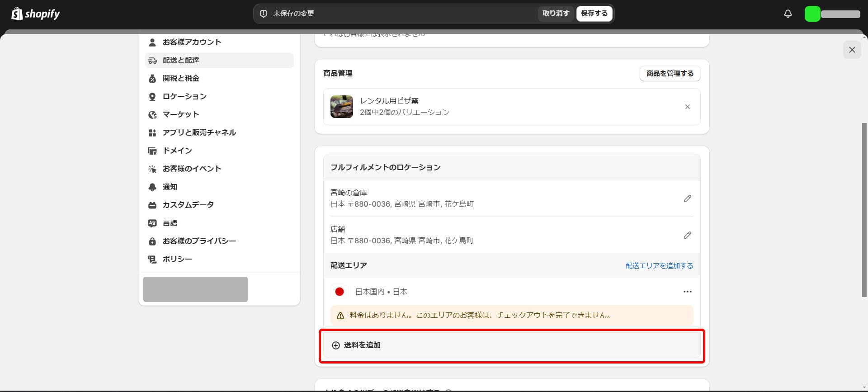The image size is (868, 392).
Task: Open お客様アカウント settings
Action: coord(192,42)
